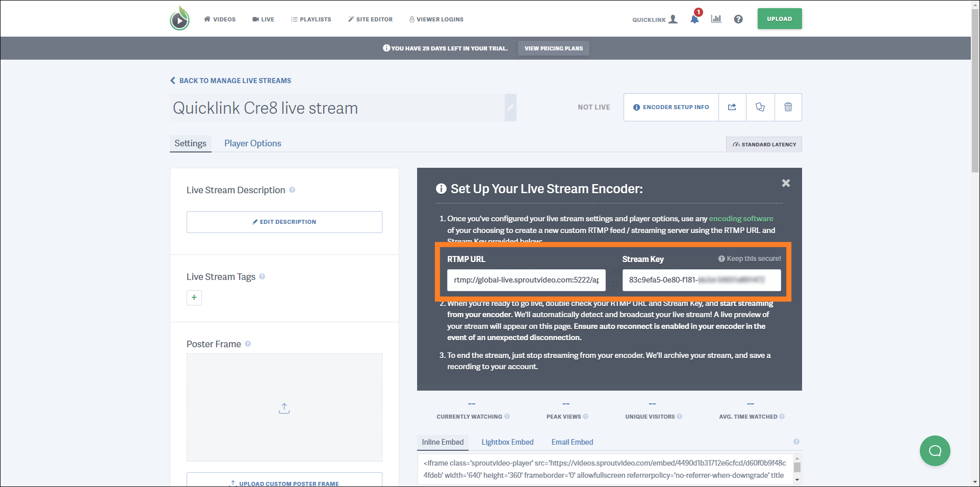The width and height of the screenshot is (980, 487).
Task: Click help icon beside Live Stream Description
Action: pyautogui.click(x=292, y=190)
